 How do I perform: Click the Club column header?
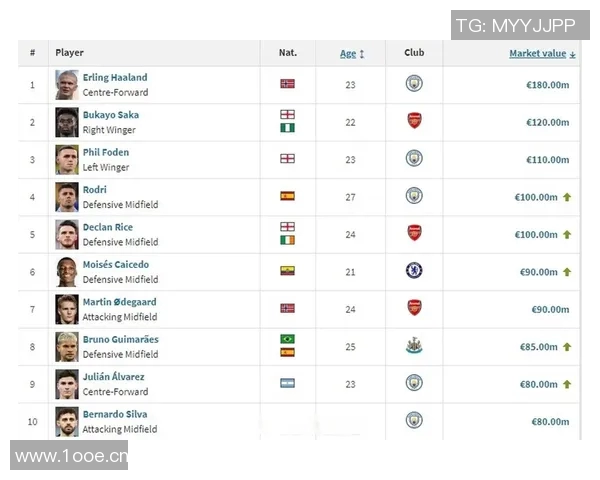pyautogui.click(x=414, y=53)
